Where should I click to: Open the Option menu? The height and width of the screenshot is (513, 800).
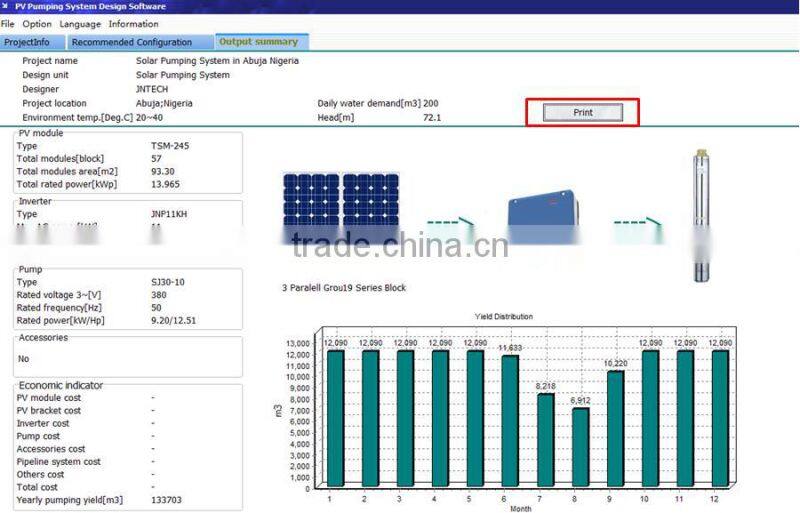[37, 24]
